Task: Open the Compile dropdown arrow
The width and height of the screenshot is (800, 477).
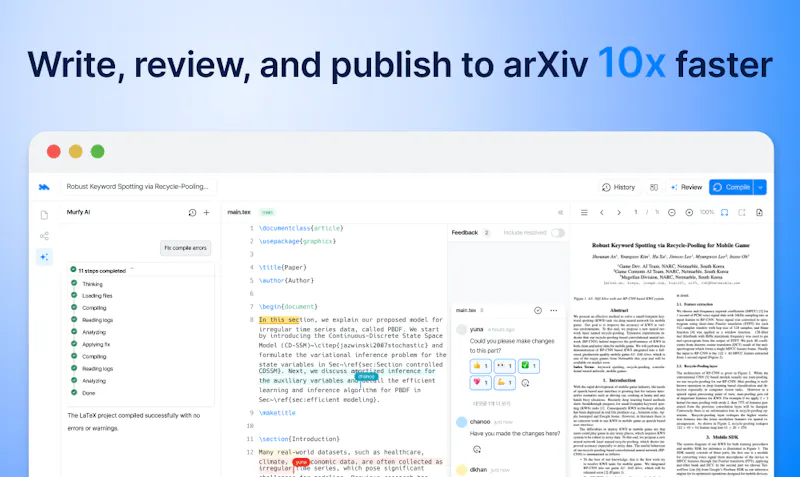Action: (x=760, y=187)
